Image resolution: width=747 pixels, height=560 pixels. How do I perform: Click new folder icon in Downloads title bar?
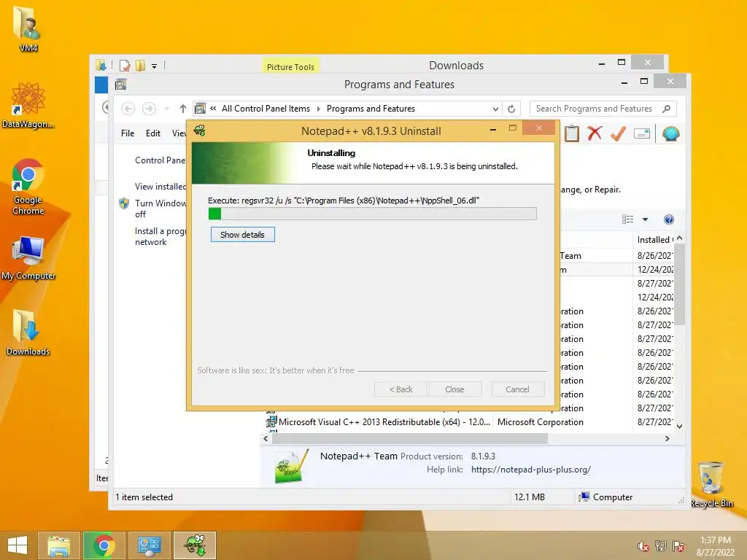click(x=140, y=66)
